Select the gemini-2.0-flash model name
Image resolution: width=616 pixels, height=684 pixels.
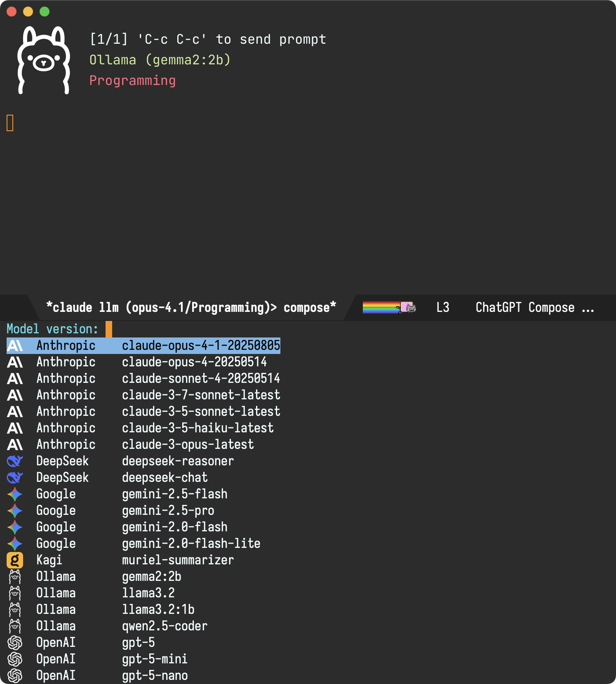tap(175, 527)
